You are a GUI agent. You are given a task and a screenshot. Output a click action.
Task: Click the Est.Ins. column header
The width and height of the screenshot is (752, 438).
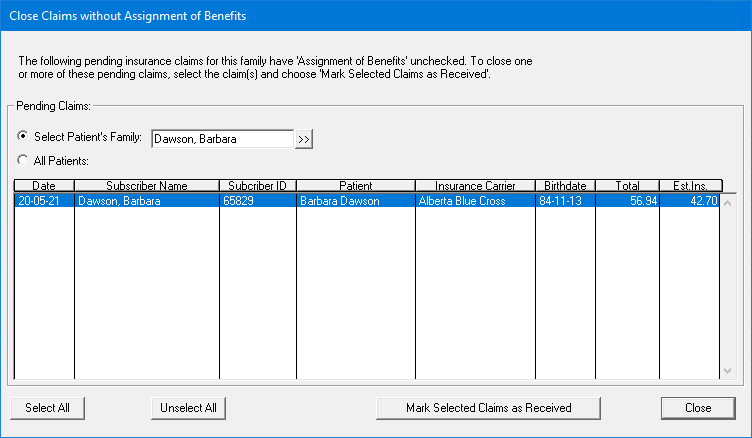click(x=690, y=186)
